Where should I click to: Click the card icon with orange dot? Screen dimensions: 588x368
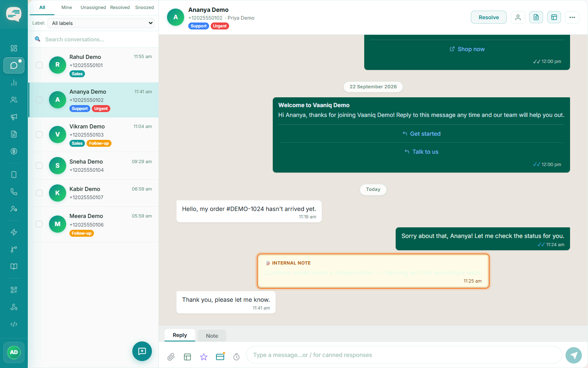click(x=220, y=357)
